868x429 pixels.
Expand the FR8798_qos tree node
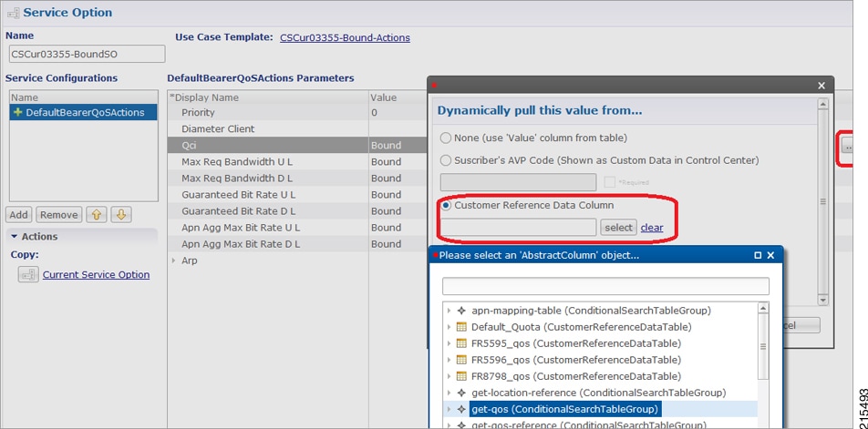[x=449, y=376]
